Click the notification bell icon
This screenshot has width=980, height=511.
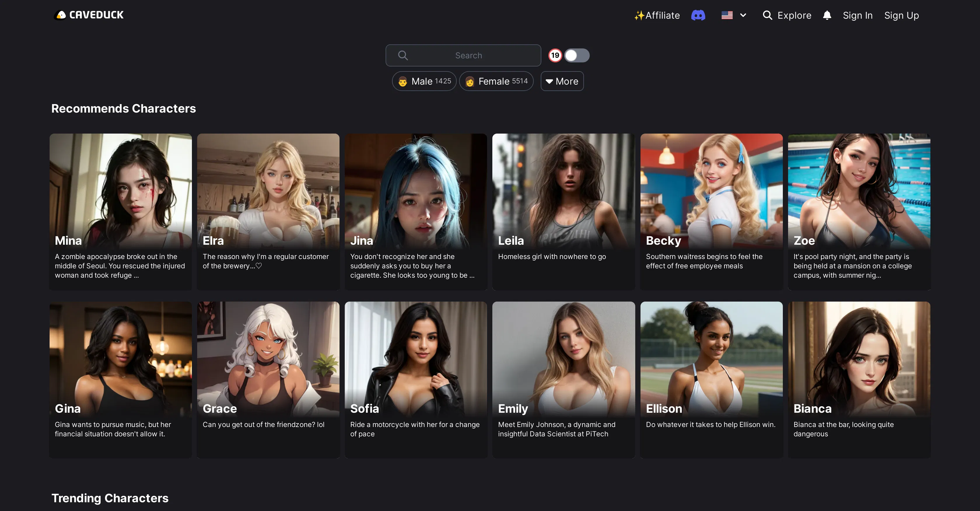tap(827, 15)
